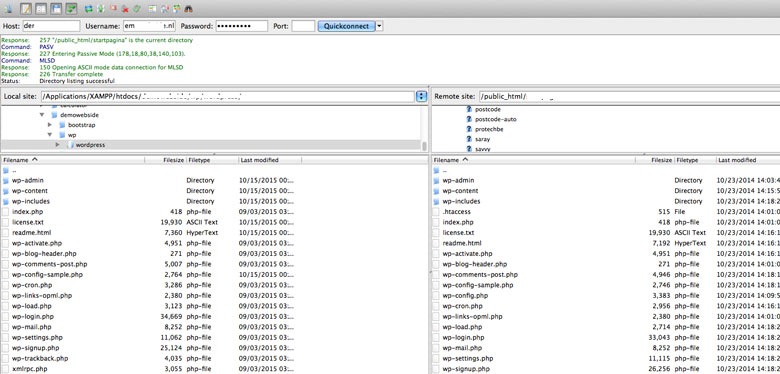Expand the bootstrap folder in local tree
This screenshot has height=374, width=780.
[50, 125]
